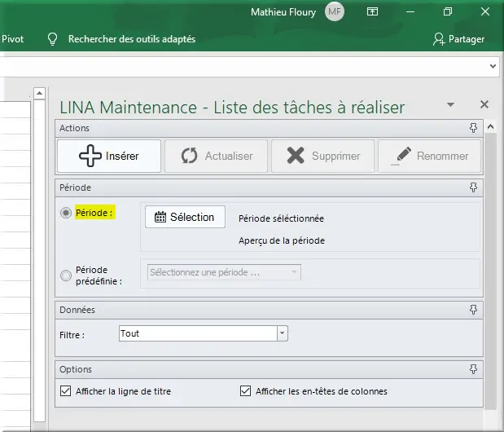504x432 pixels.
Task: Pin the Période section
Action: pos(474,187)
